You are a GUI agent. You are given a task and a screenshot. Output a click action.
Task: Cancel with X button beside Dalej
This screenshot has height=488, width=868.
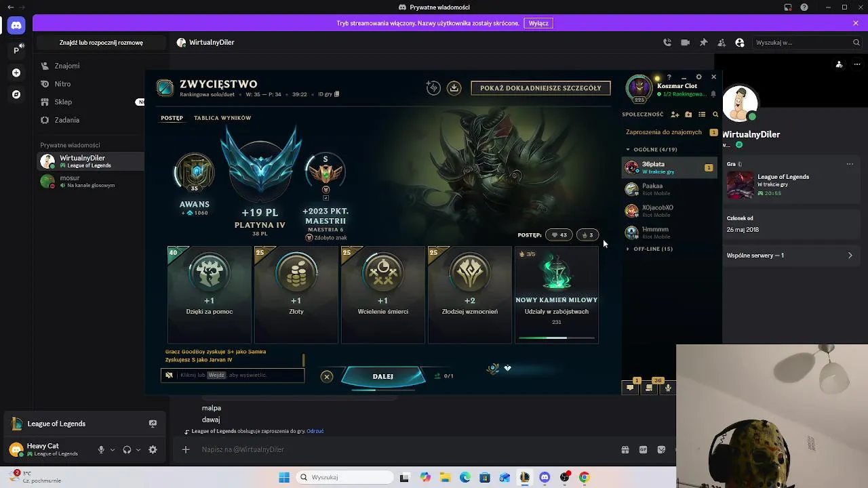click(x=327, y=376)
